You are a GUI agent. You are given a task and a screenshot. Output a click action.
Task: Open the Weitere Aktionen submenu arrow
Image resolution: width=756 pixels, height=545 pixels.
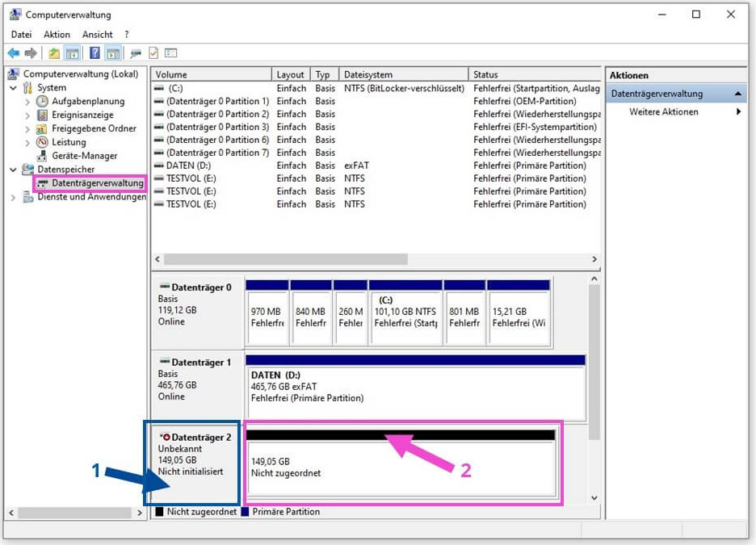(738, 111)
